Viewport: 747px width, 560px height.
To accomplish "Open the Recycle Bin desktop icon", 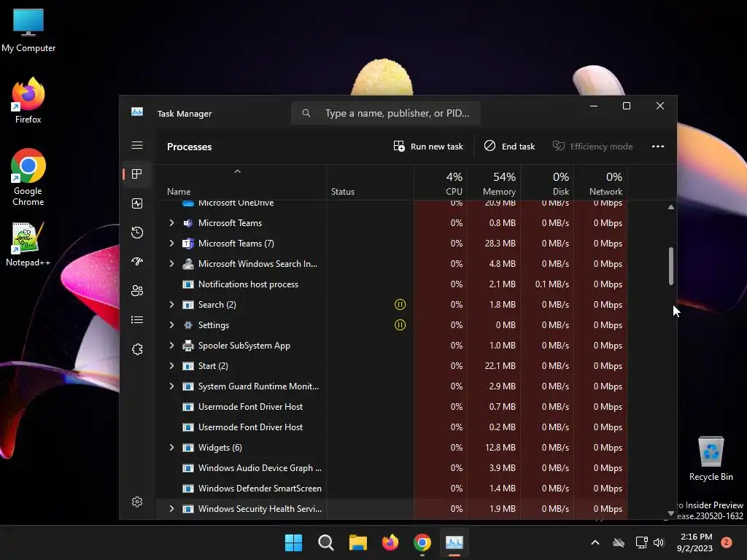I will pos(711,459).
